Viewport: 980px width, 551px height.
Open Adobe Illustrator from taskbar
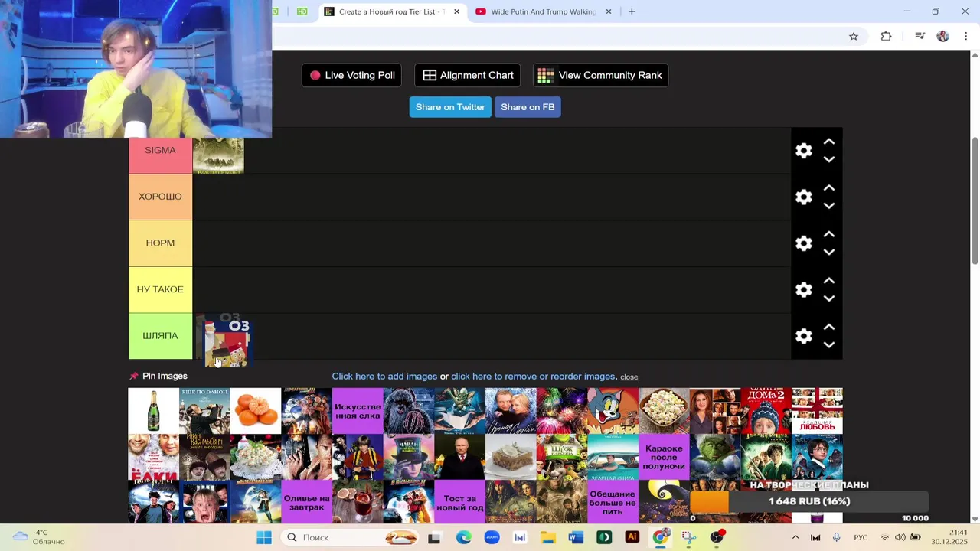point(632,537)
